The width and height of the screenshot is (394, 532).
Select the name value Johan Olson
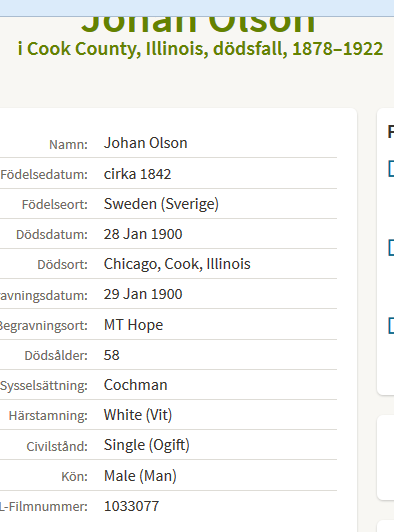(x=146, y=143)
